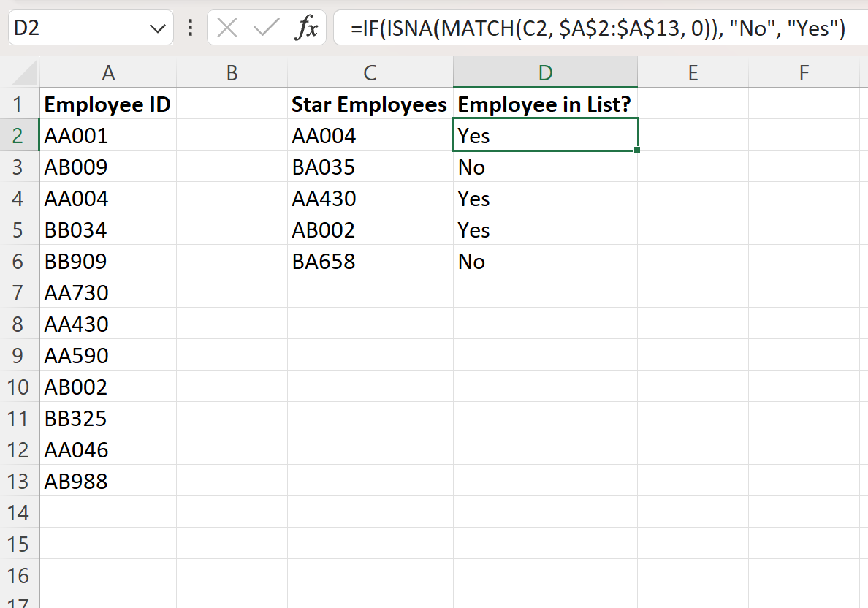Select cell containing AA004 in column C
868x608 pixels.
click(370, 135)
